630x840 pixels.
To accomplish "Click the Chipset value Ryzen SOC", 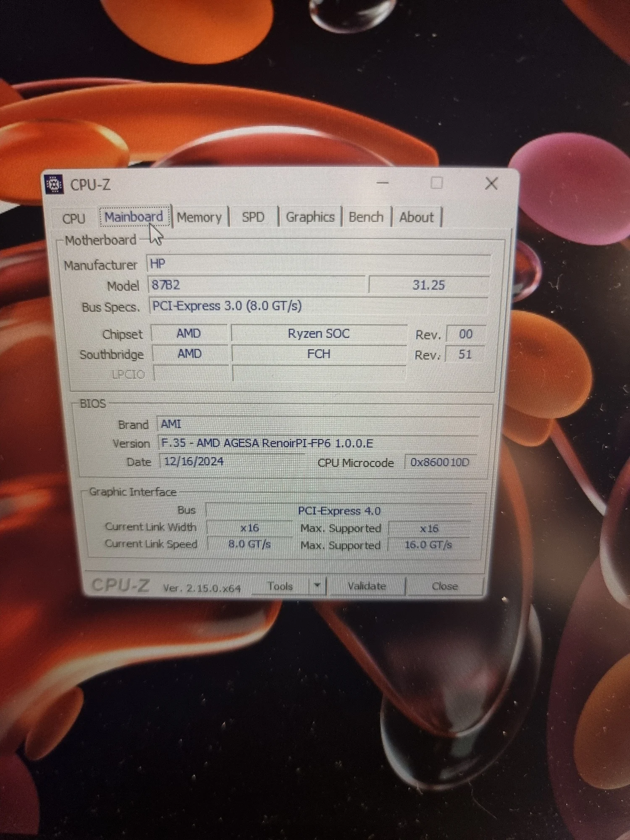I will click(x=319, y=333).
